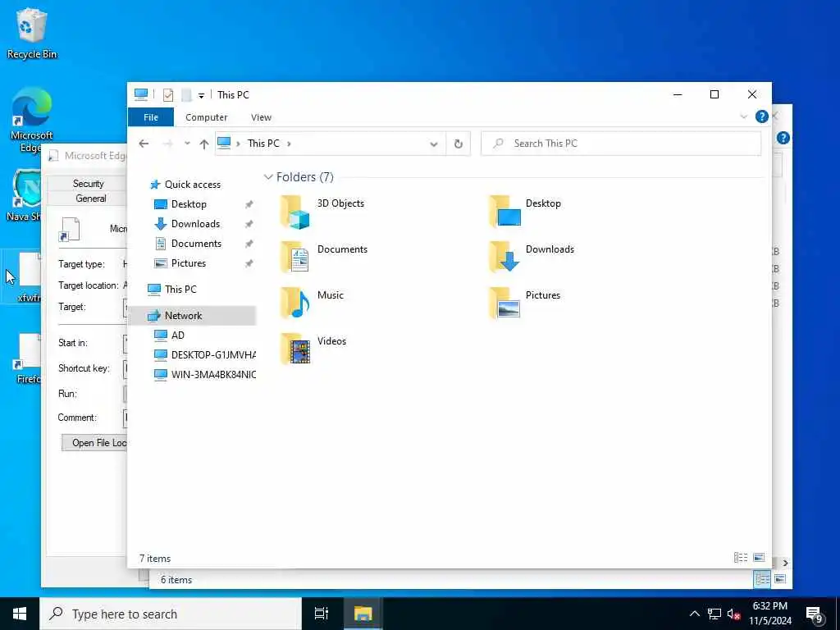Open Recent locations dropdown arrow

click(187, 144)
